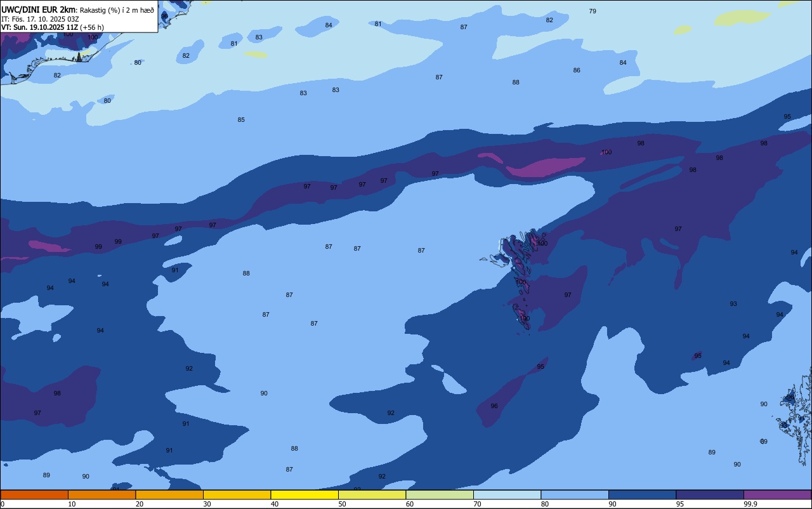Select the 20–30 amber legend segment
The height and width of the screenshot is (509, 812).
click(x=169, y=494)
